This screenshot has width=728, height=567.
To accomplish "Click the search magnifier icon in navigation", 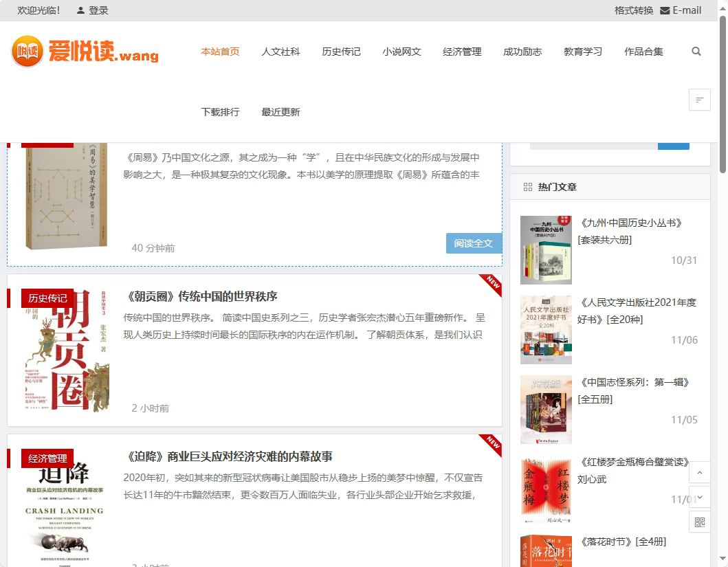I will (x=696, y=52).
